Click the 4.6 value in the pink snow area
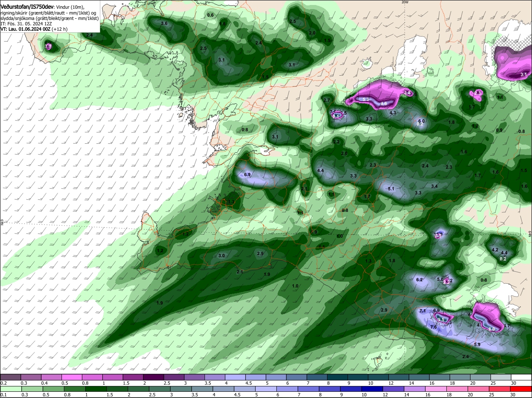532x398 pixels. [x=384, y=103]
